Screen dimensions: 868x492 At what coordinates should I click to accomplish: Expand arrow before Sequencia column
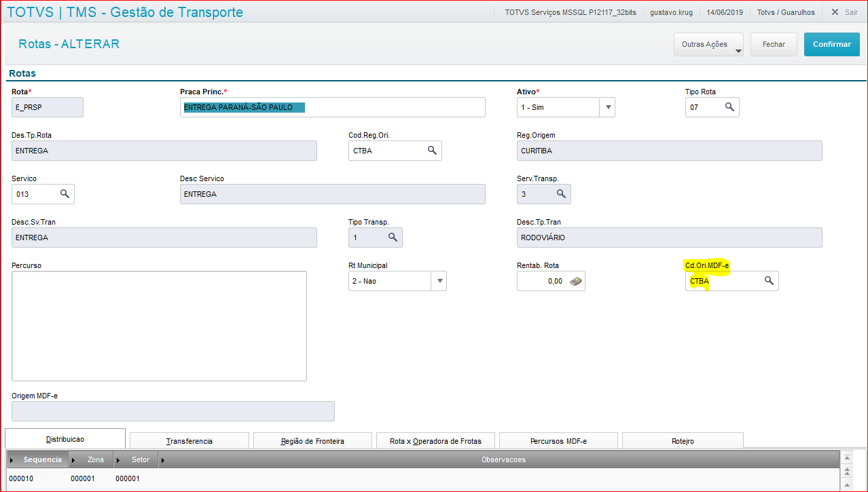pos(12,460)
